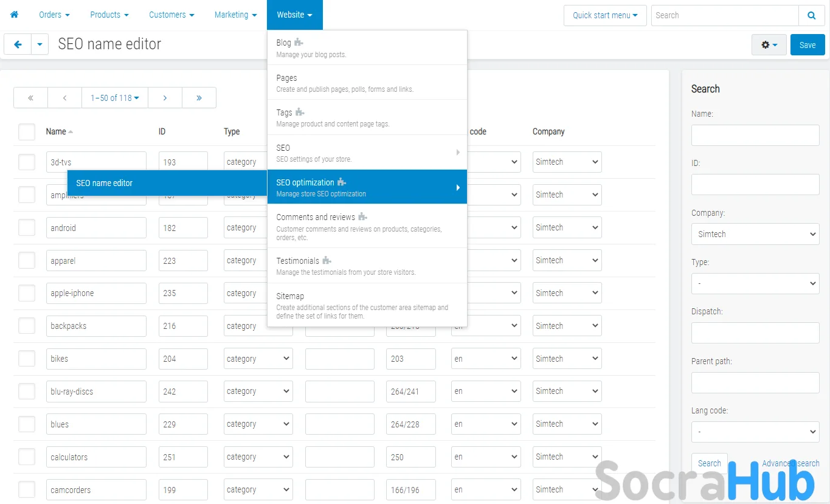Image resolution: width=830 pixels, height=504 pixels.
Task: Go to the previous page arrow
Action: pos(64,98)
